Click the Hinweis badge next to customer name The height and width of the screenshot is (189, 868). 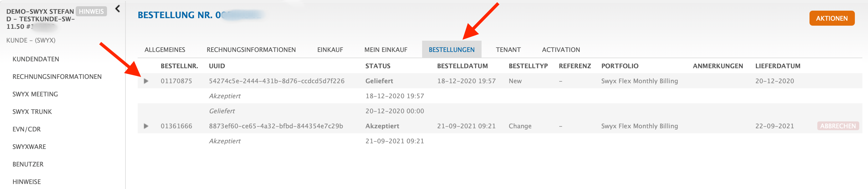pyautogui.click(x=91, y=12)
